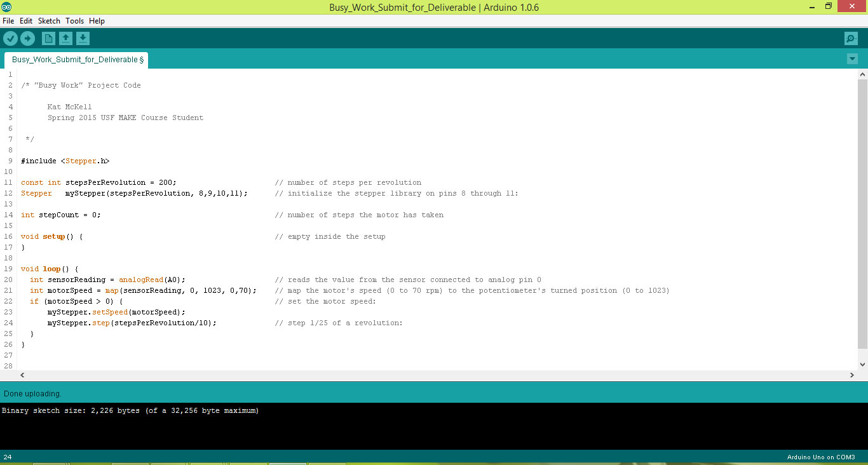Open the Tools menu
The width and height of the screenshot is (868, 465).
coord(74,21)
